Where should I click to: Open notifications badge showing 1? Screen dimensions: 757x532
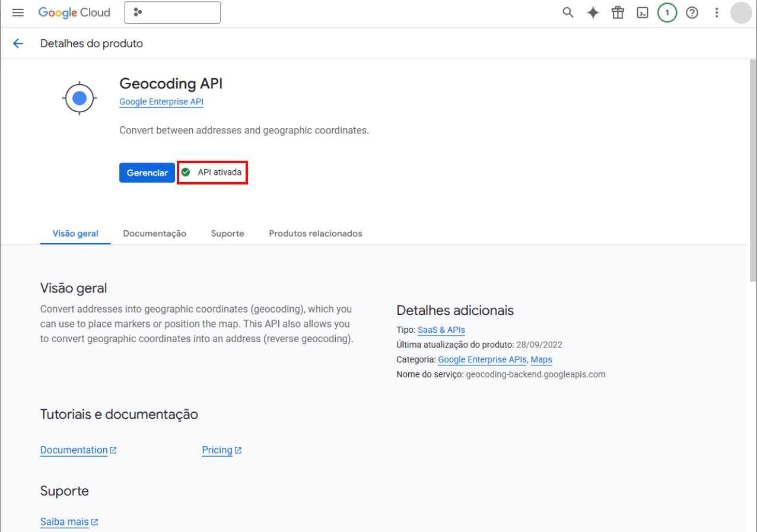point(667,12)
